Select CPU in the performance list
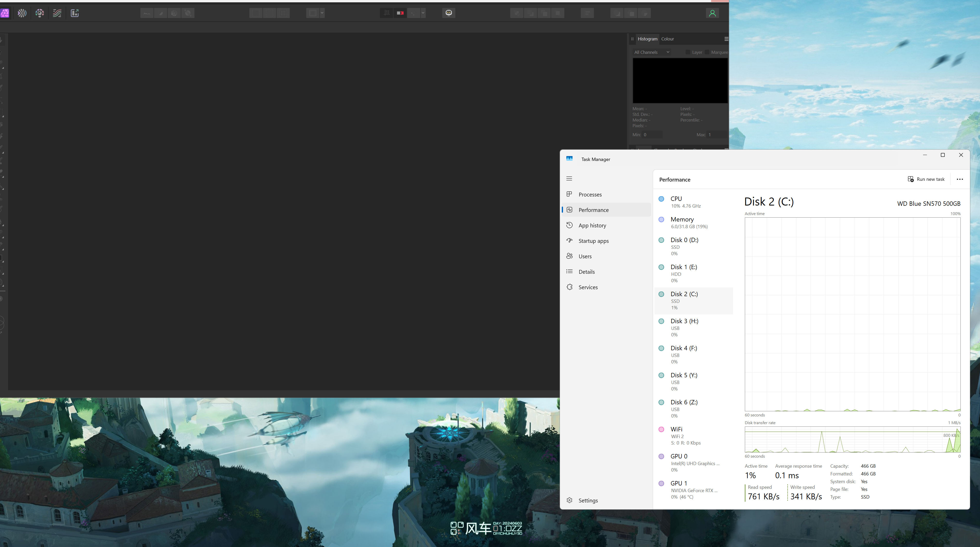The width and height of the screenshot is (980, 547). click(694, 202)
